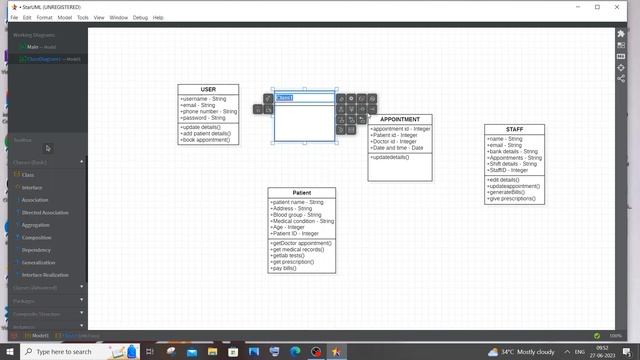Click the Model1 breadcrumb in the status bar
Screen dimensions: 640x360
pos(37,336)
